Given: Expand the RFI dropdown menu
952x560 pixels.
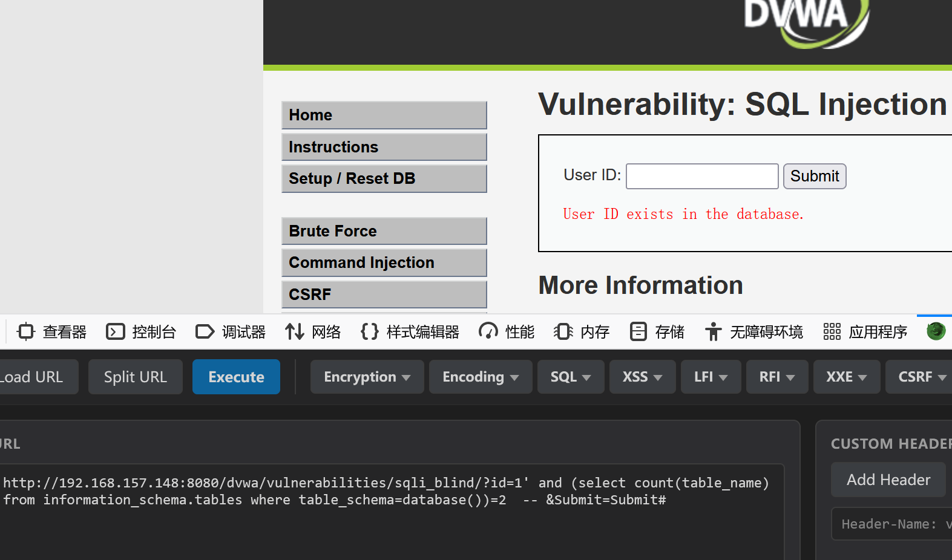Looking at the screenshot, I should coord(777,377).
